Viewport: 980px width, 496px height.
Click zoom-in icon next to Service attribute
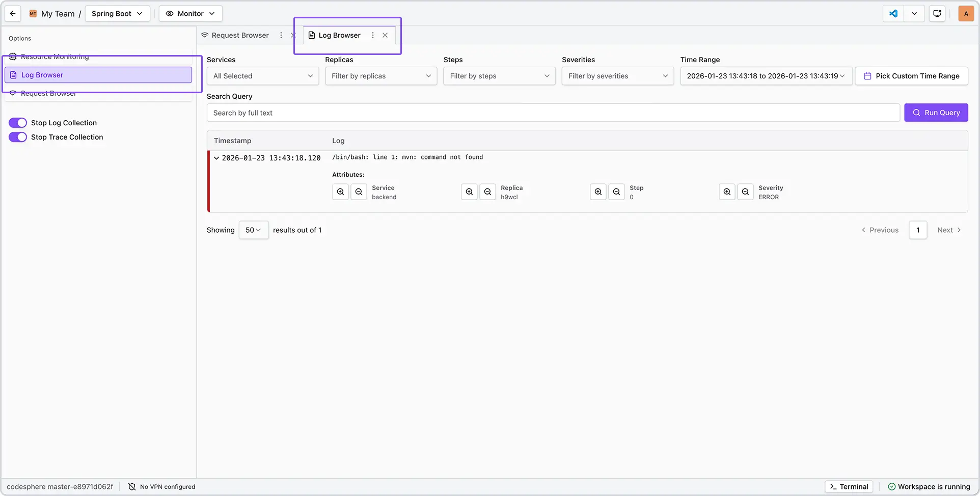click(x=340, y=192)
